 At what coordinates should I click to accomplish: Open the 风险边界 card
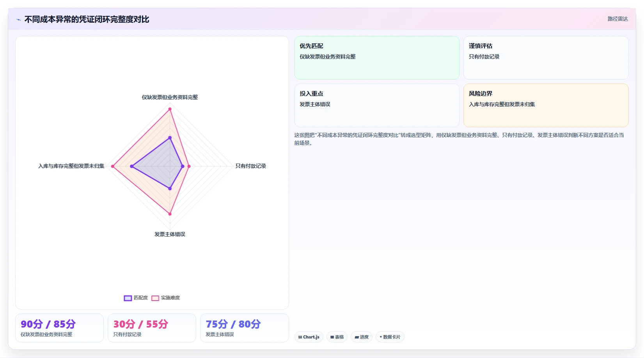[x=546, y=105]
